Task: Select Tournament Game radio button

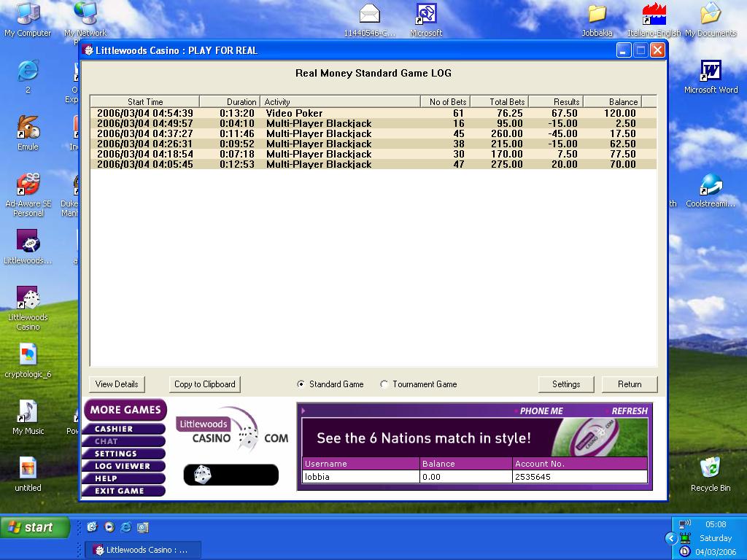Action: (384, 384)
